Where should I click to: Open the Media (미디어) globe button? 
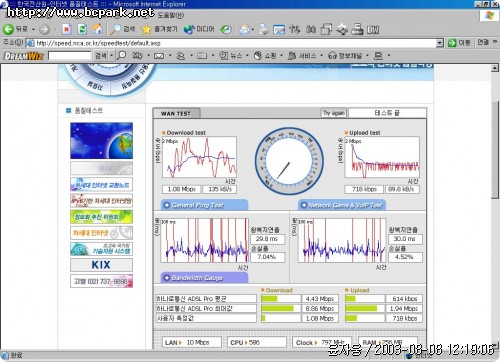pyautogui.click(x=199, y=29)
